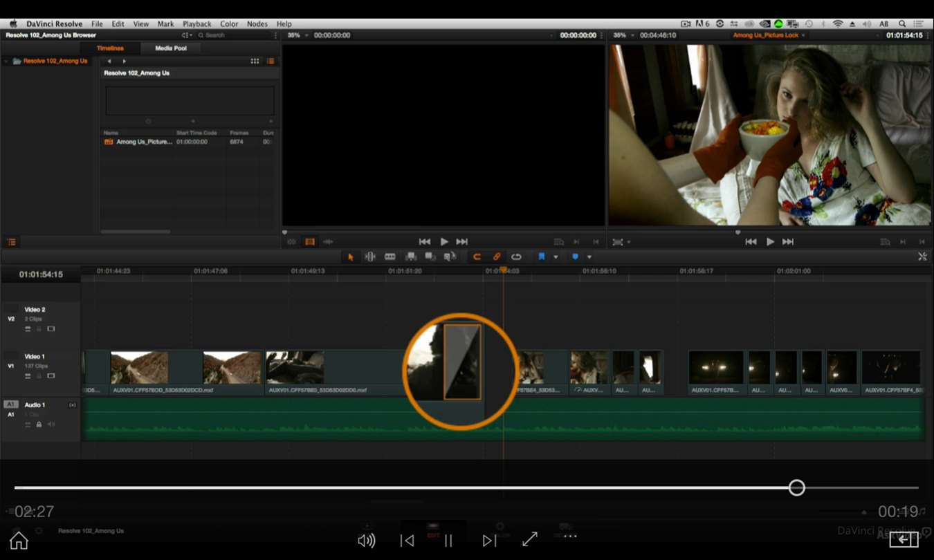Play the source viewer clip

444,241
